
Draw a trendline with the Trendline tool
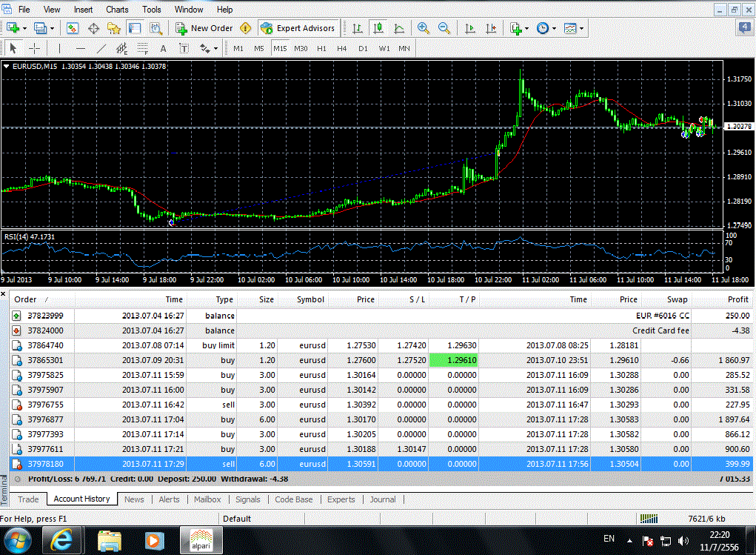(102, 49)
